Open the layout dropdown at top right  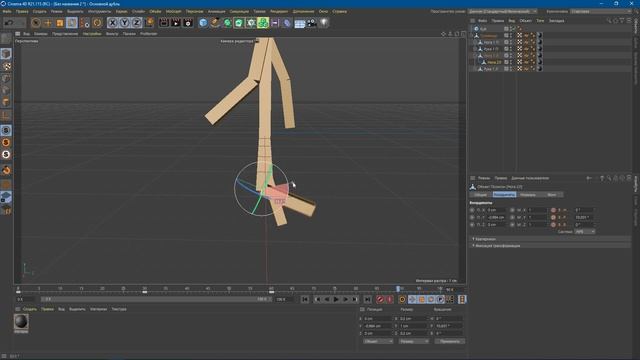(601, 11)
